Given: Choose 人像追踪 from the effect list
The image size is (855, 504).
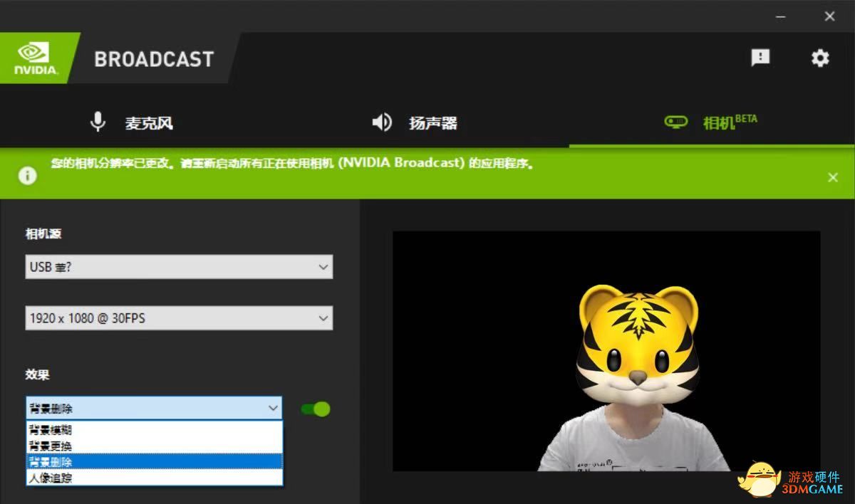Looking at the screenshot, I should pos(154,478).
